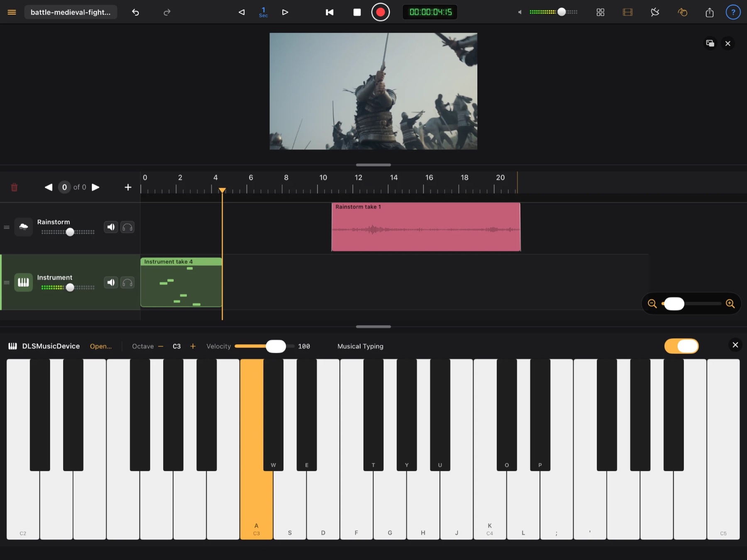Undo the last action
This screenshot has height=560, width=747.
click(x=135, y=12)
